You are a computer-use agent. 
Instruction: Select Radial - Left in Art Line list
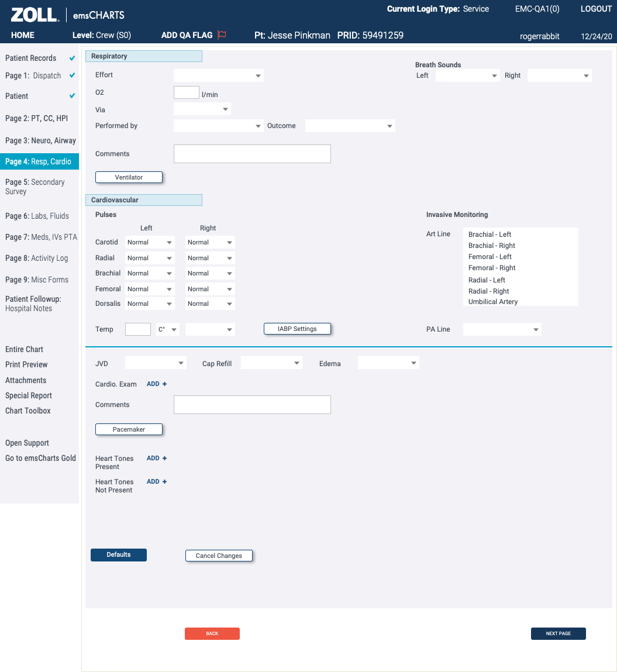487,280
